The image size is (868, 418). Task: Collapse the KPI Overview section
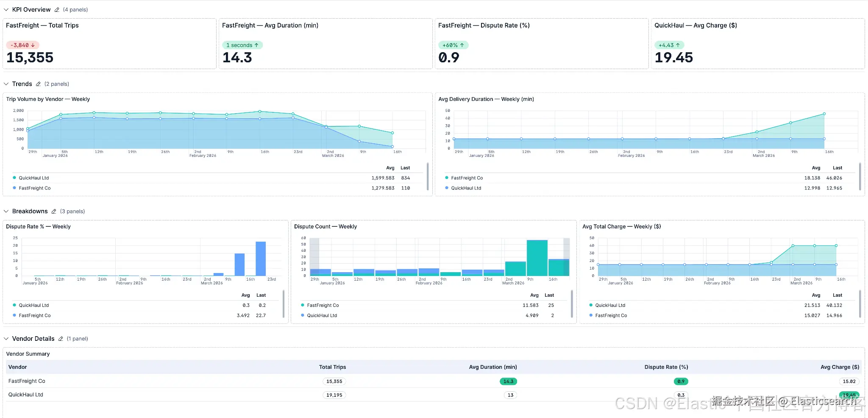coord(6,10)
